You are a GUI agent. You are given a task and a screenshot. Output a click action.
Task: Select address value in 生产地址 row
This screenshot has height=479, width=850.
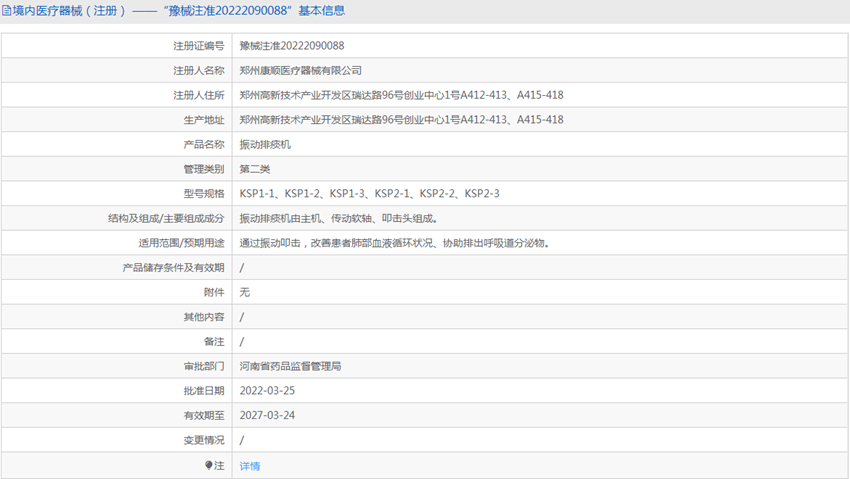pyautogui.click(x=401, y=120)
